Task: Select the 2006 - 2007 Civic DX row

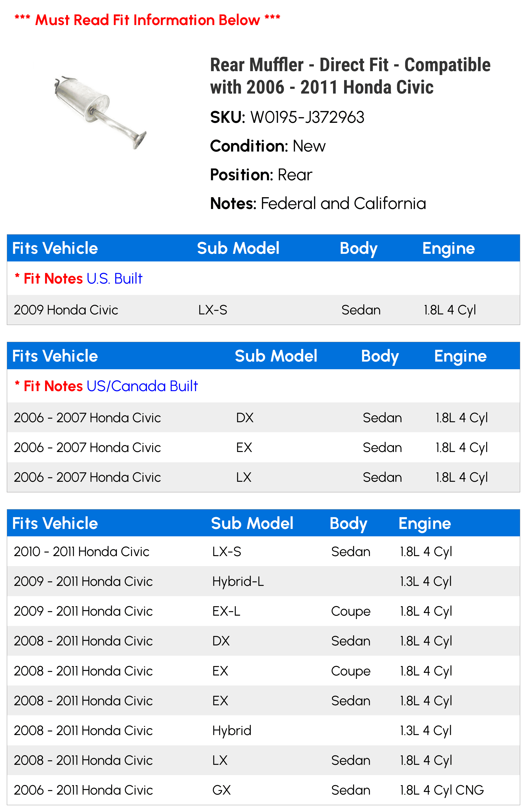Action: pyautogui.click(x=263, y=418)
